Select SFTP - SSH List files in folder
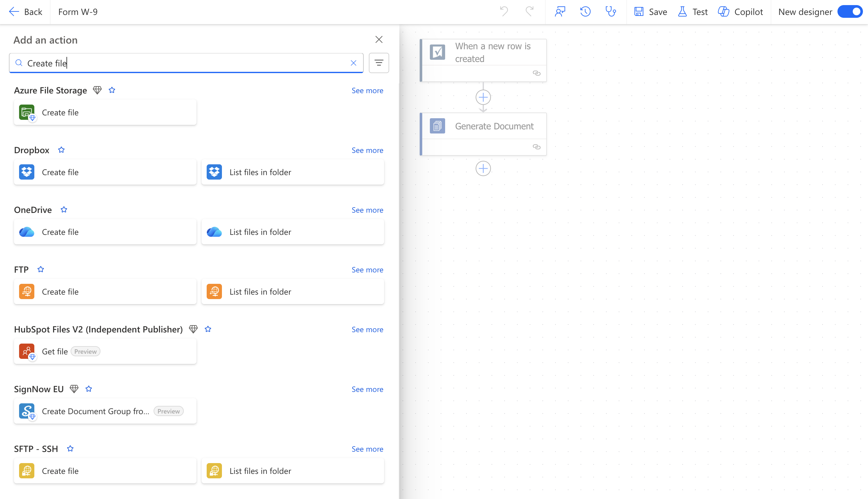The width and height of the screenshot is (868, 499). pyautogui.click(x=293, y=471)
